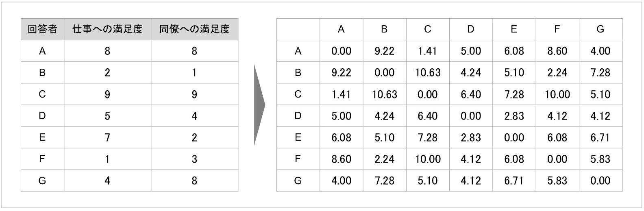This screenshot has height=211, width=644.
Task: Select the 同僚への満足度 header cell
Action: [194, 29]
